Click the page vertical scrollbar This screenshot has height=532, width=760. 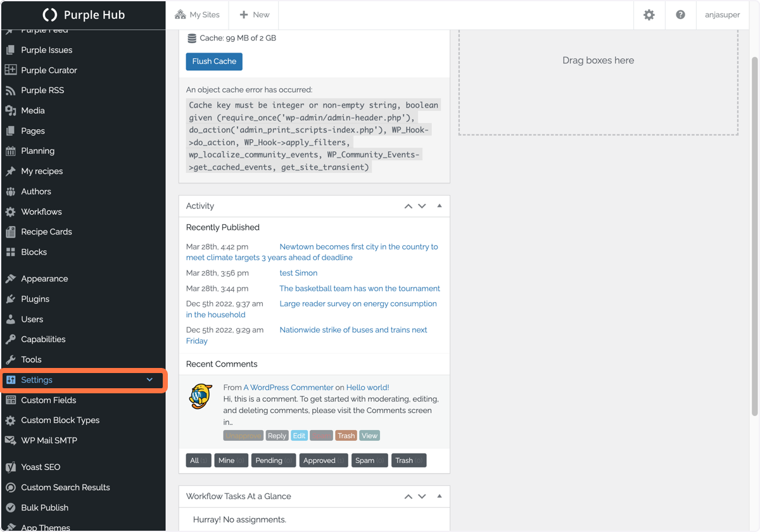pyautogui.click(x=754, y=236)
